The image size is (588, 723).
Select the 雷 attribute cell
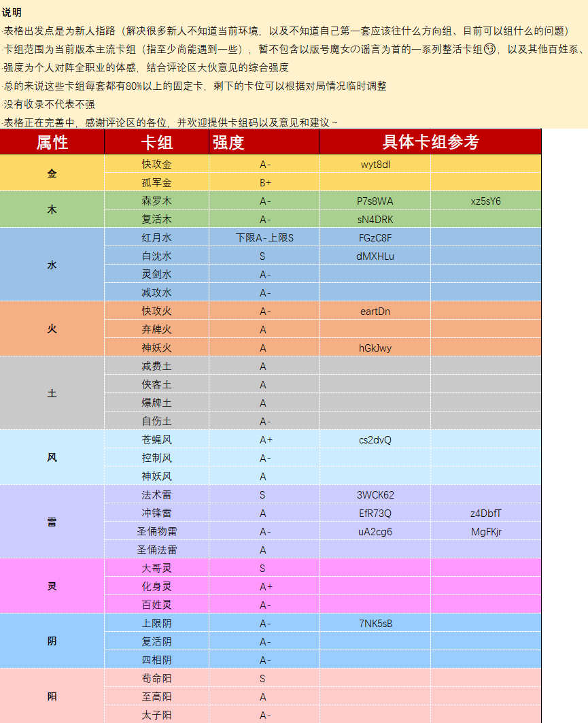pyautogui.click(x=52, y=522)
